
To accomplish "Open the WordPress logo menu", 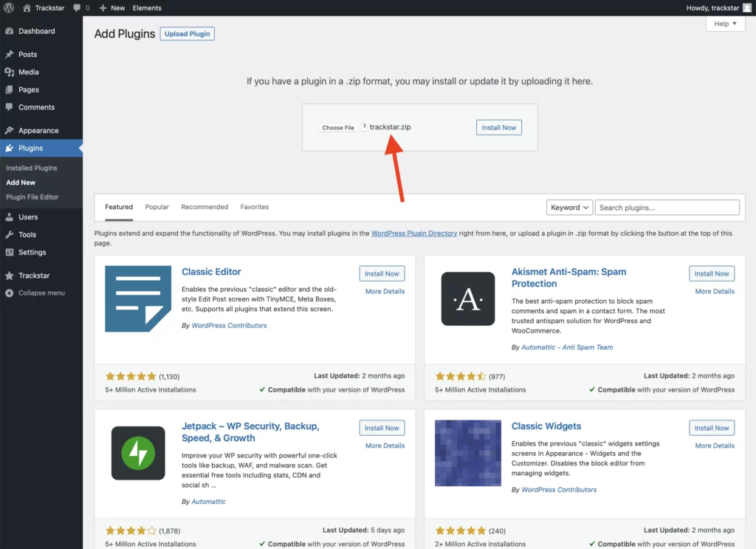I will pyautogui.click(x=9, y=7).
